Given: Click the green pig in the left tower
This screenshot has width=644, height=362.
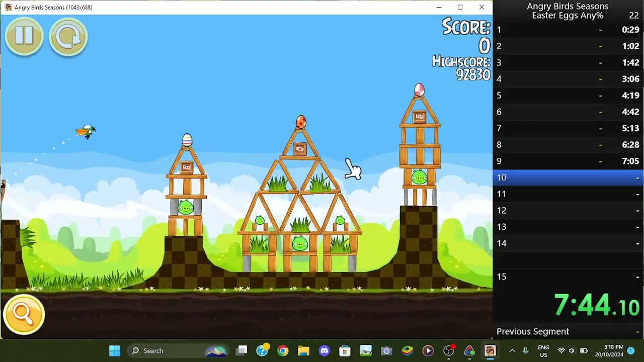Looking at the screenshot, I should coord(186,208).
